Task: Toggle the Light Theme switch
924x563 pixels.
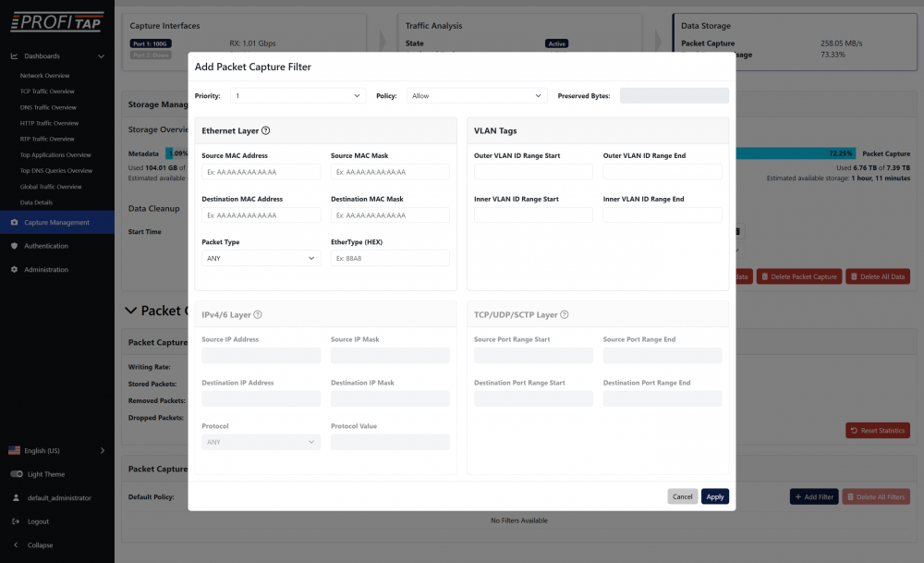Action: click(16, 474)
